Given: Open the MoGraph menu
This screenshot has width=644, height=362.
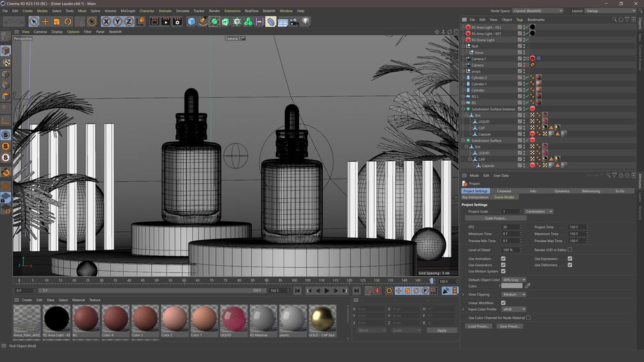Looking at the screenshot, I should (128, 11).
